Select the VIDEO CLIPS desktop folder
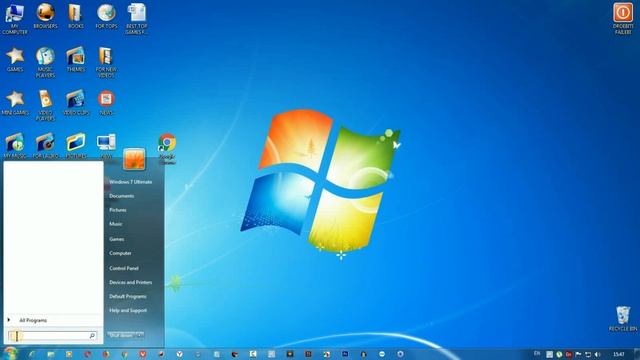 pyautogui.click(x=76, y=103)
